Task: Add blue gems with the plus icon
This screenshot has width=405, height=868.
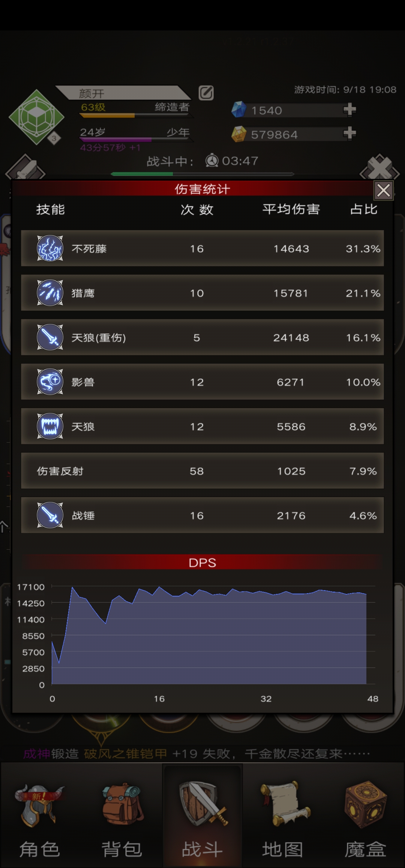Action: coord(349,110)
